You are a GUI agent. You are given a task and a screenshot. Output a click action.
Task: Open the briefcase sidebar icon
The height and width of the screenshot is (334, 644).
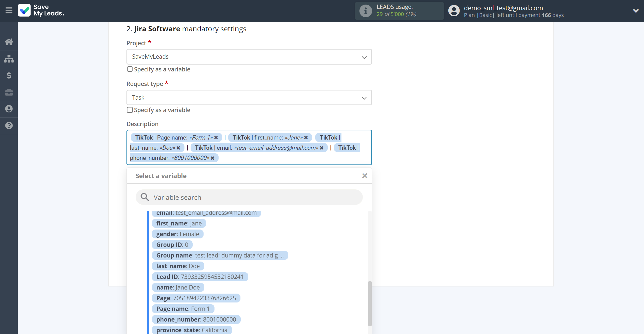coord(9,92)
